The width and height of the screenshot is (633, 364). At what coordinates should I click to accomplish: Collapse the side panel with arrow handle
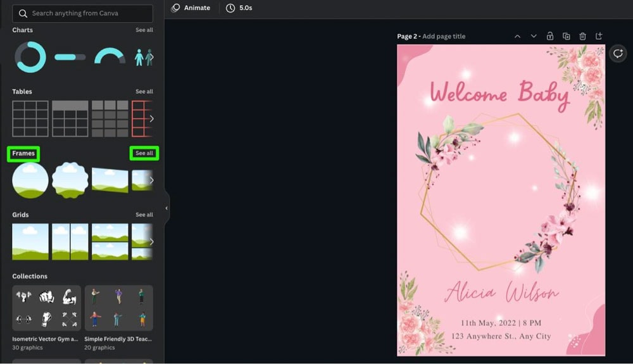pos(166,208)
